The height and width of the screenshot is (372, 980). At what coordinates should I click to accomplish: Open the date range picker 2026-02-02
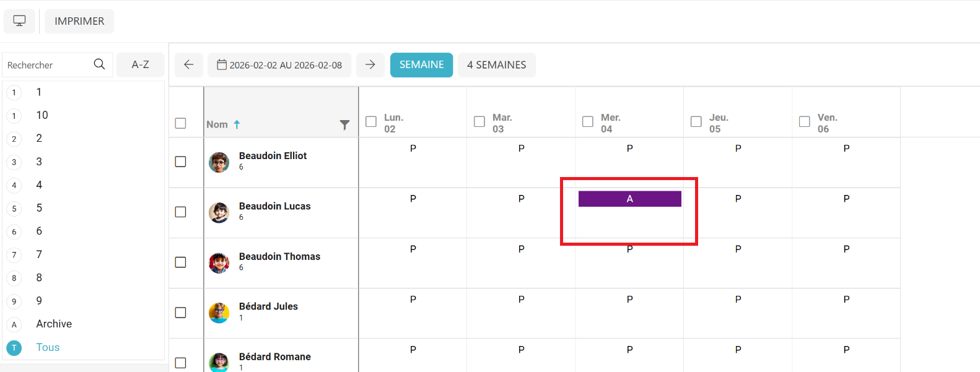click(279, 65)
